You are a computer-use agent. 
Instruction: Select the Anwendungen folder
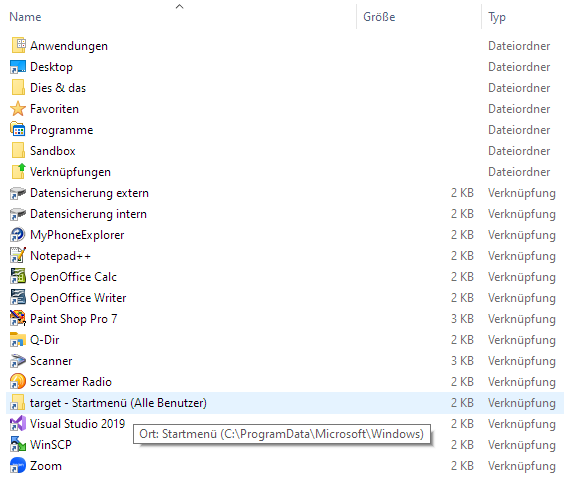click(69, 46)
